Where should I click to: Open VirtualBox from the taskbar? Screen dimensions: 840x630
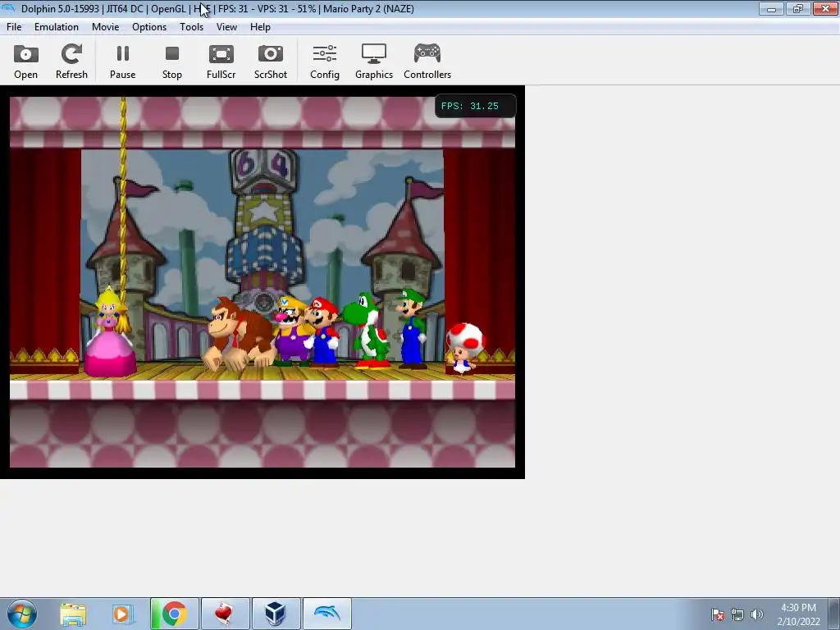point(276,614)
